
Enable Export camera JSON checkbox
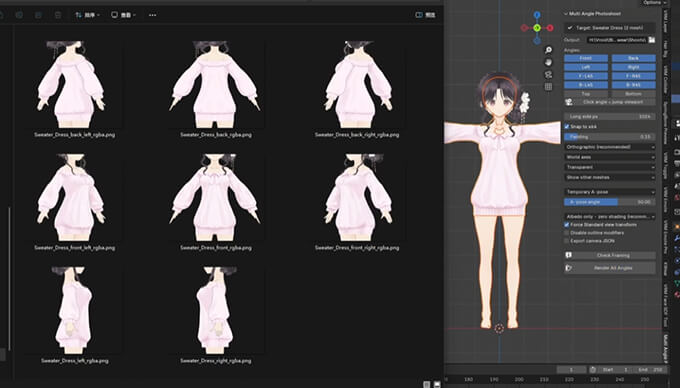(x=566, y=241)
